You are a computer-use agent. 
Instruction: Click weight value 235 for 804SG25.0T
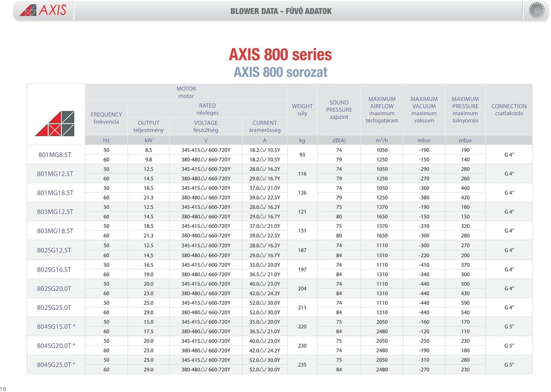[302, 364]
